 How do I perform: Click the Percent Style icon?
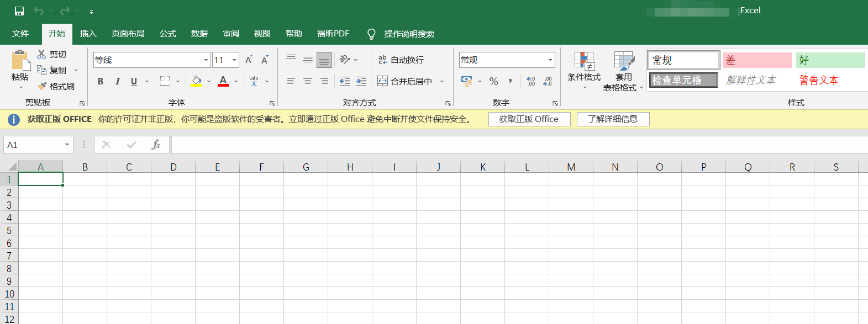(x=493, y=81)
